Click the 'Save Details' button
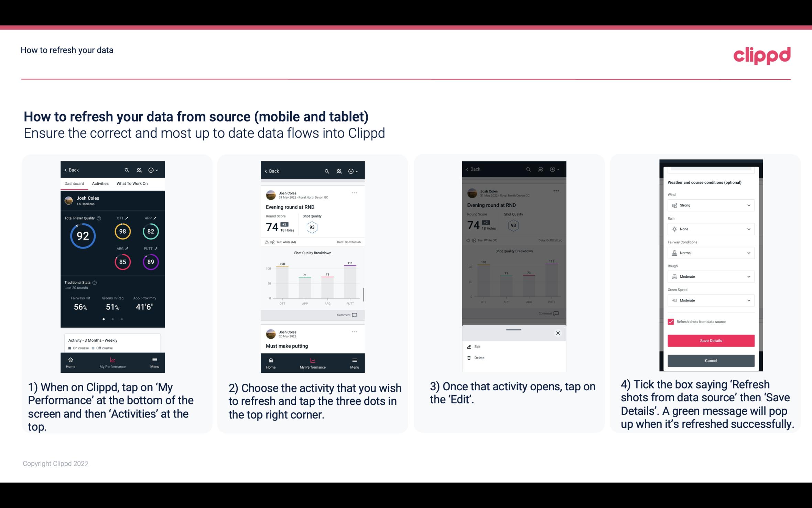 click(x=710, y=341)
